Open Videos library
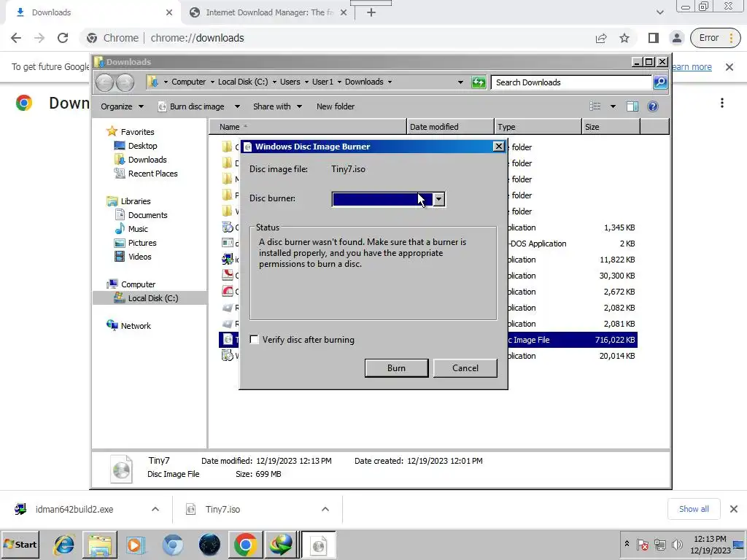 139,256
